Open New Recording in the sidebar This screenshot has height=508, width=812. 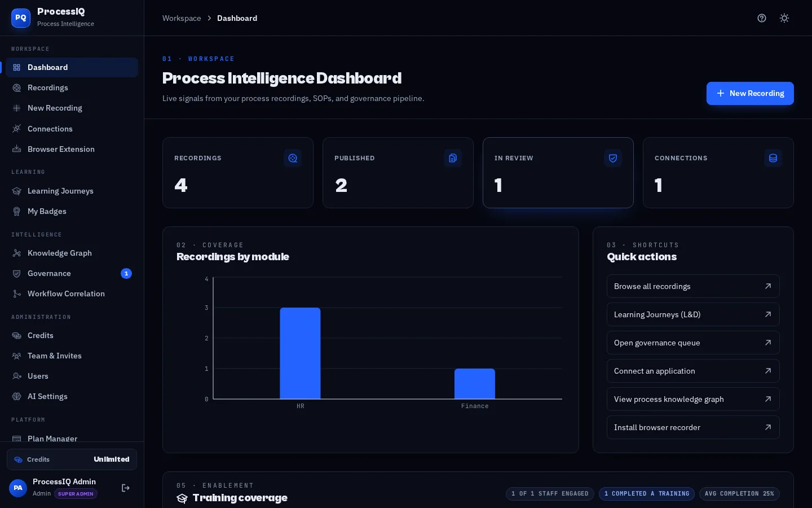click(x=72, y=108)
